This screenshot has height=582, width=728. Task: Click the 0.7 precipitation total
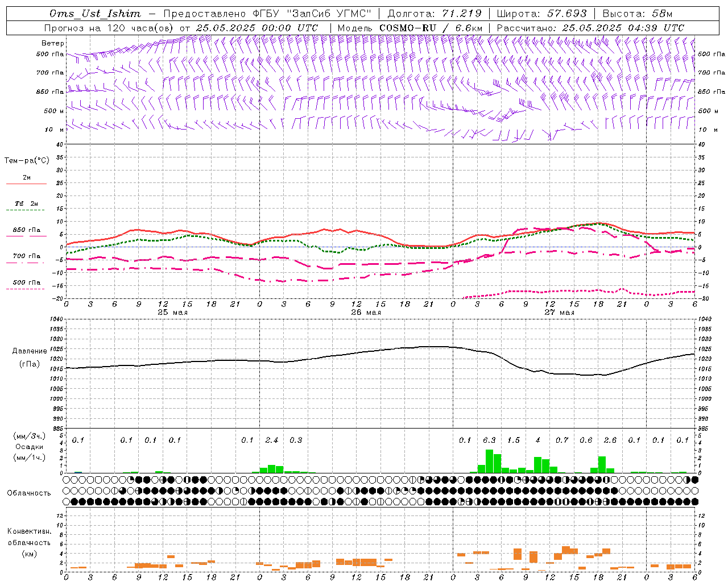(x=562, y=440)
